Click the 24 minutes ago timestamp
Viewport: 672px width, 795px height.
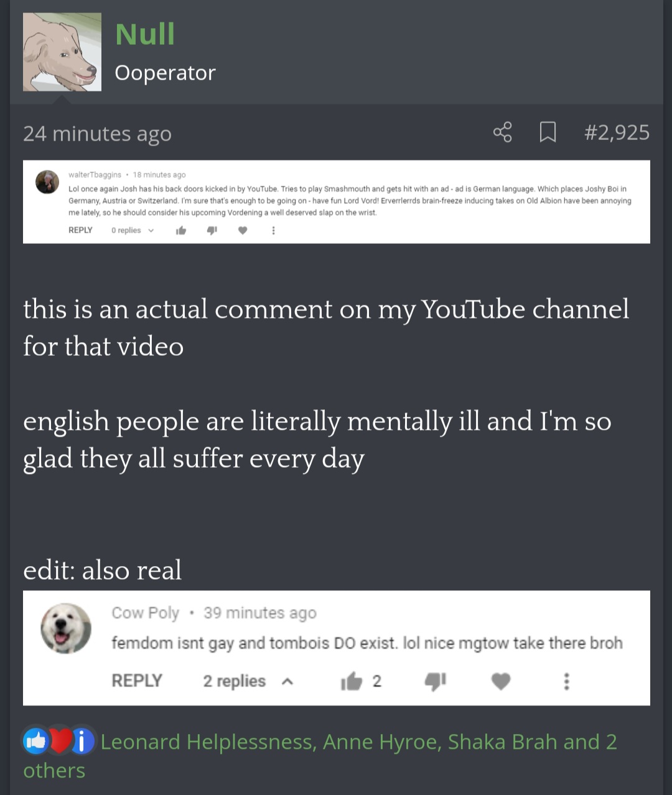coord(97,134)
